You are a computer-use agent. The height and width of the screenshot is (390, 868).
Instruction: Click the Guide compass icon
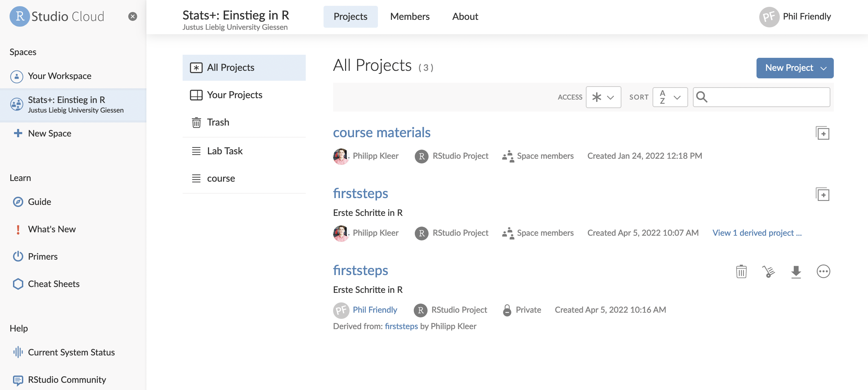tap(18, 202)
